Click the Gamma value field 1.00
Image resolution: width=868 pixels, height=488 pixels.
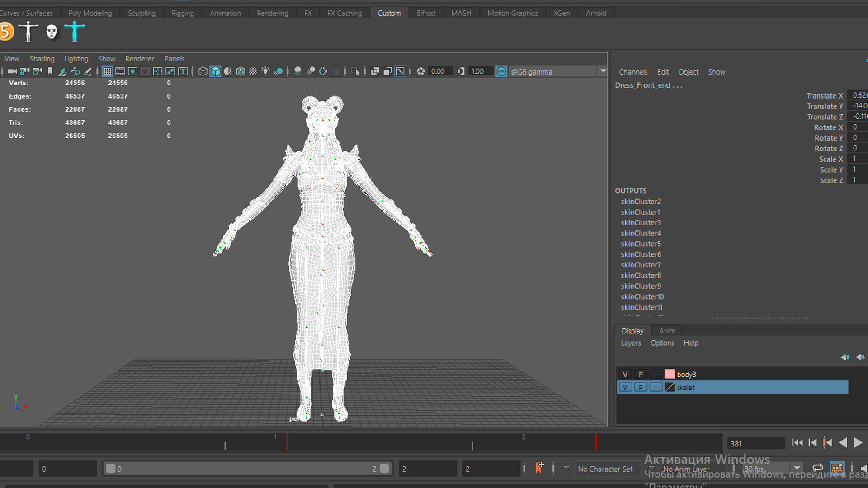[480, 71]
